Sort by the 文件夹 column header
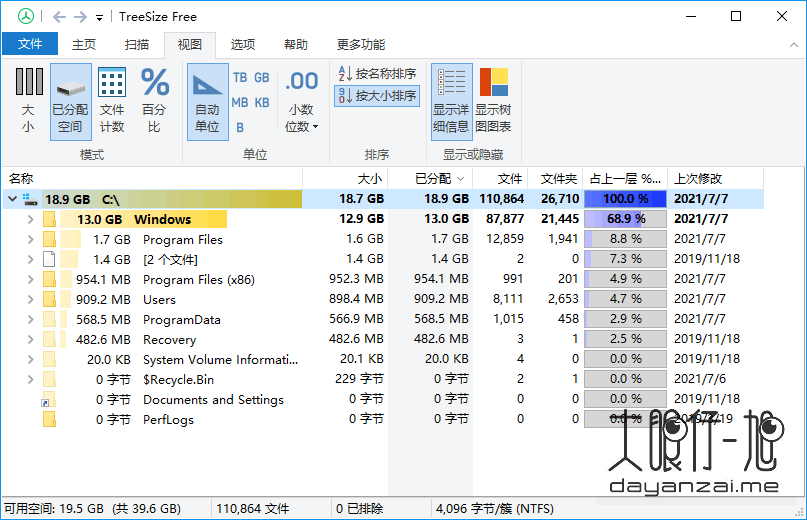 click(x=555, y=179)
